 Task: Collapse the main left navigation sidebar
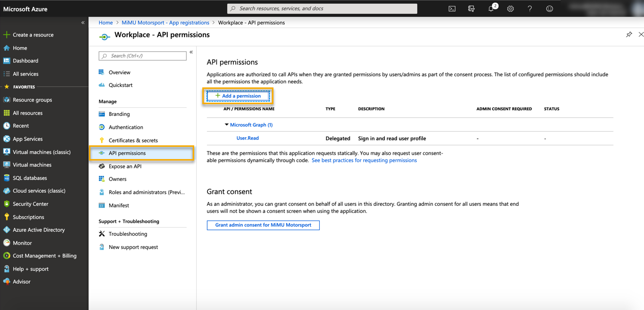(x=83, y=23)
